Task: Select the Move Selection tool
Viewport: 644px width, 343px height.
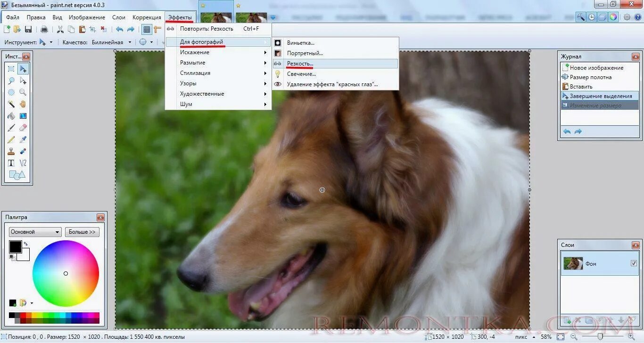Action: click(23, 81)
